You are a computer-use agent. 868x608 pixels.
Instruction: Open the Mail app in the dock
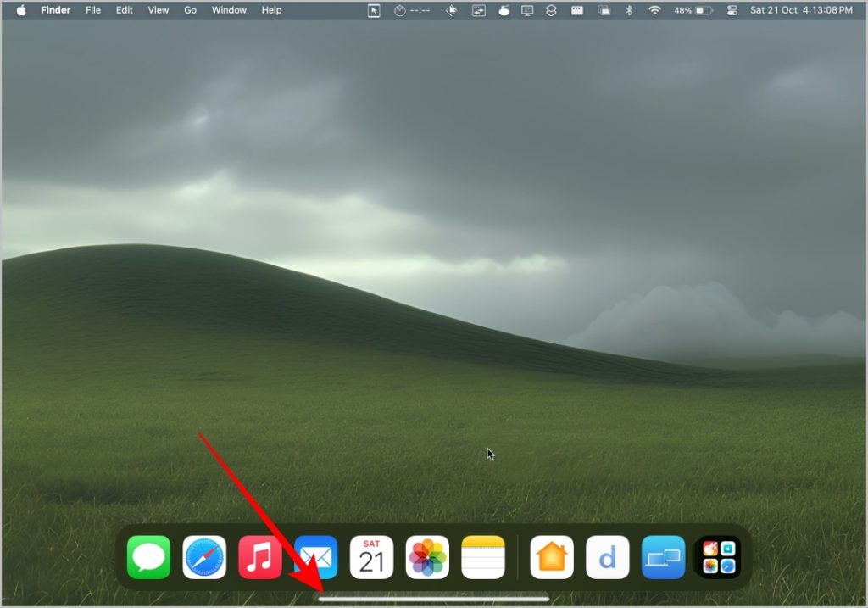(316, 557)
